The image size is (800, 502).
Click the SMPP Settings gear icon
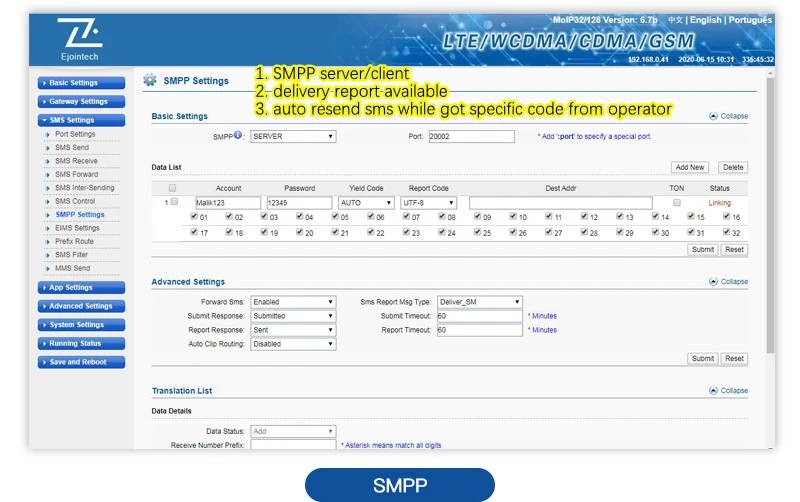[x=150, y=80]
